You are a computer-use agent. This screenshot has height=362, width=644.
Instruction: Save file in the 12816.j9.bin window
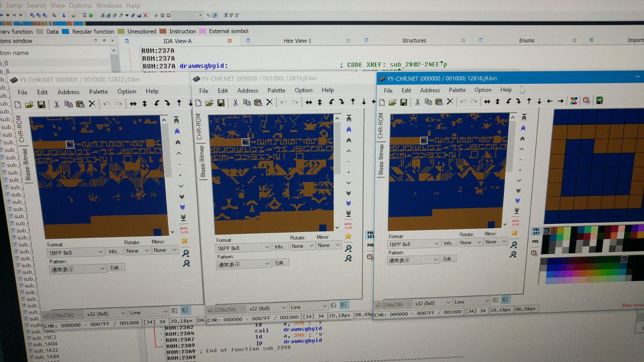coord(404,102)
